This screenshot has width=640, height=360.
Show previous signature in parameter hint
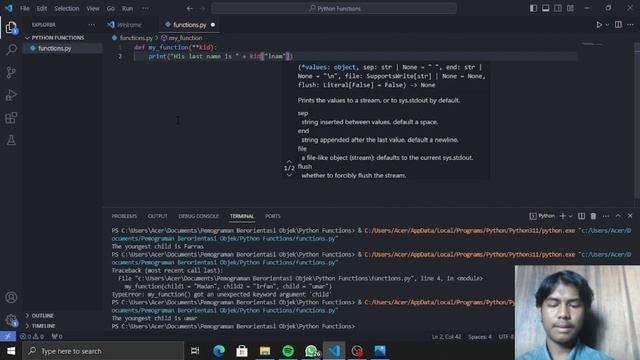289,162
